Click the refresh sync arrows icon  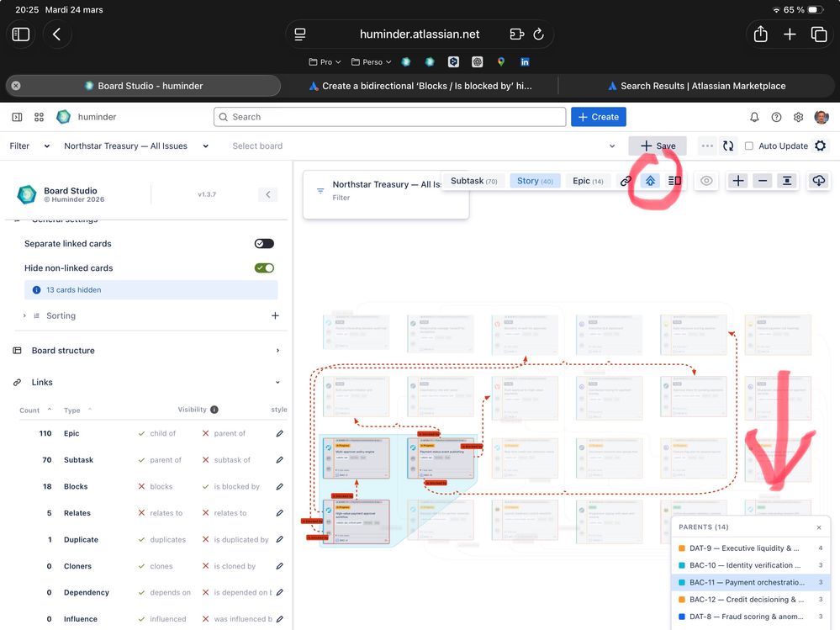(x=728, y=146)
